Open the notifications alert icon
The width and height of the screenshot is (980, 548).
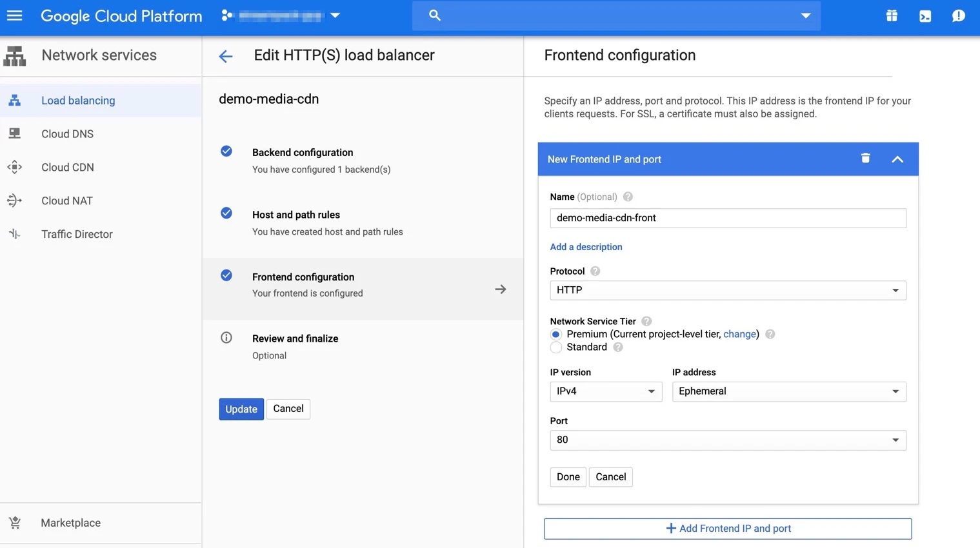coord(959,15)
